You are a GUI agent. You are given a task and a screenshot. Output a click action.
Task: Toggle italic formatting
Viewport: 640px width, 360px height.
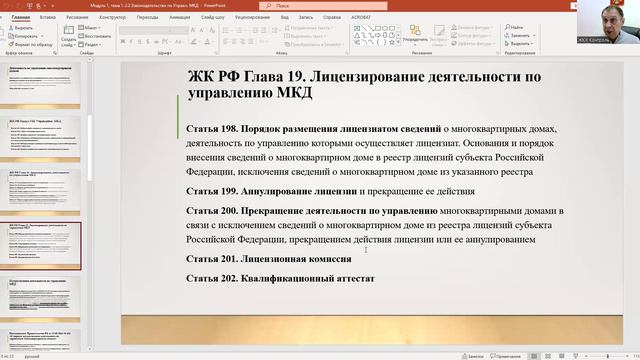coord(131,41)
